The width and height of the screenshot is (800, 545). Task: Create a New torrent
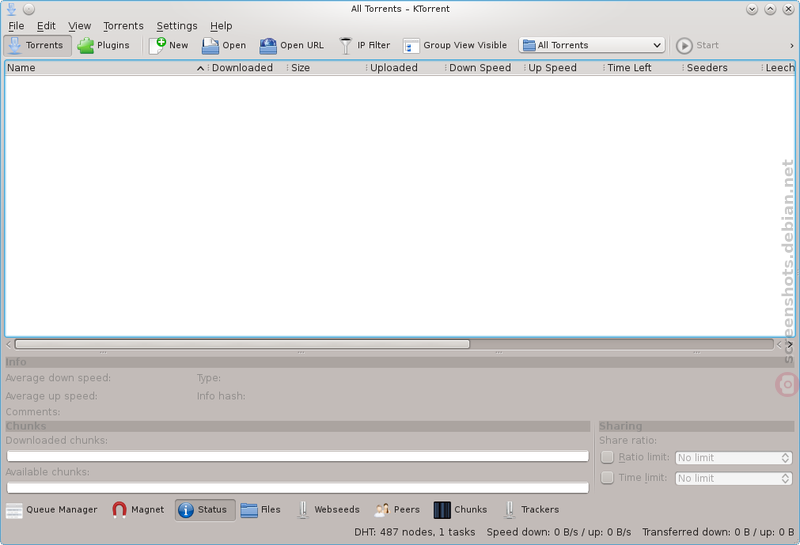click(169, 45)
